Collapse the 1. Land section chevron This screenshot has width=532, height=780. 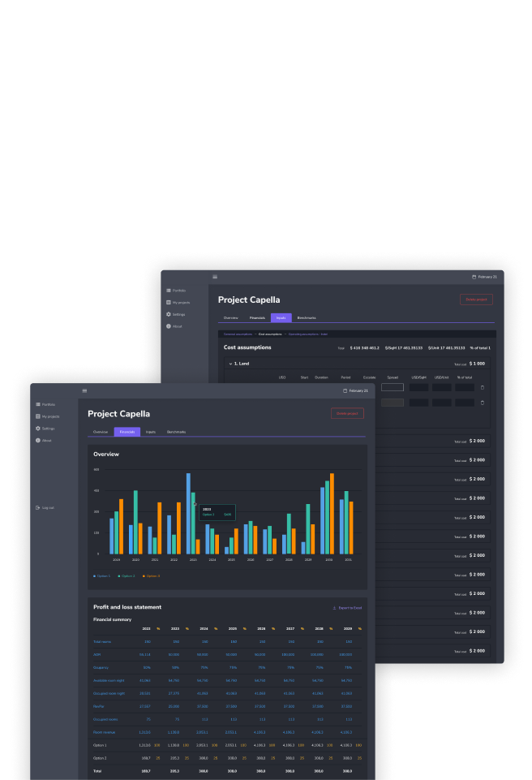pos(230,364)
